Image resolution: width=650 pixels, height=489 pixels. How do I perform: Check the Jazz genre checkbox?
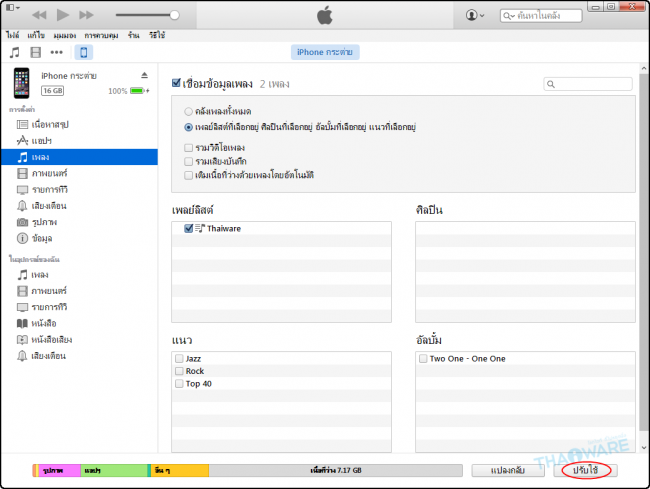(179, 358)
